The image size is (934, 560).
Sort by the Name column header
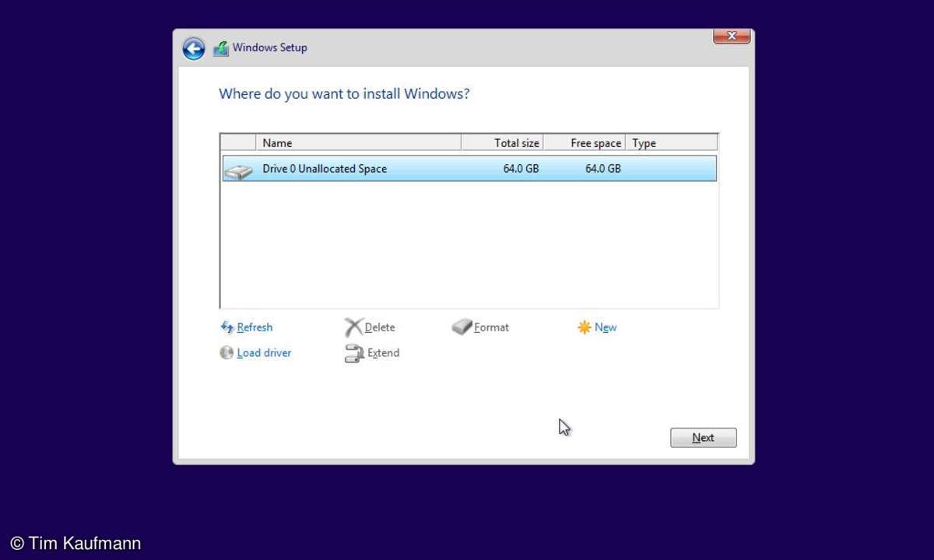pyautogui.click(x=358, y=143)
